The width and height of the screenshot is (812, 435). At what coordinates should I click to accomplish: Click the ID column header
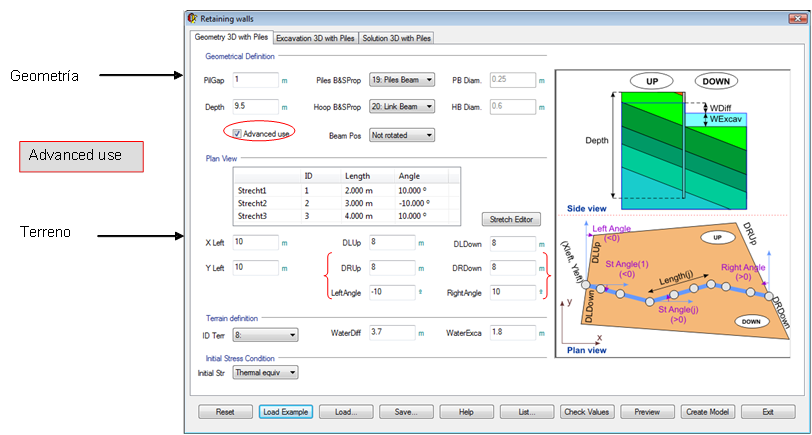(321, 176)
